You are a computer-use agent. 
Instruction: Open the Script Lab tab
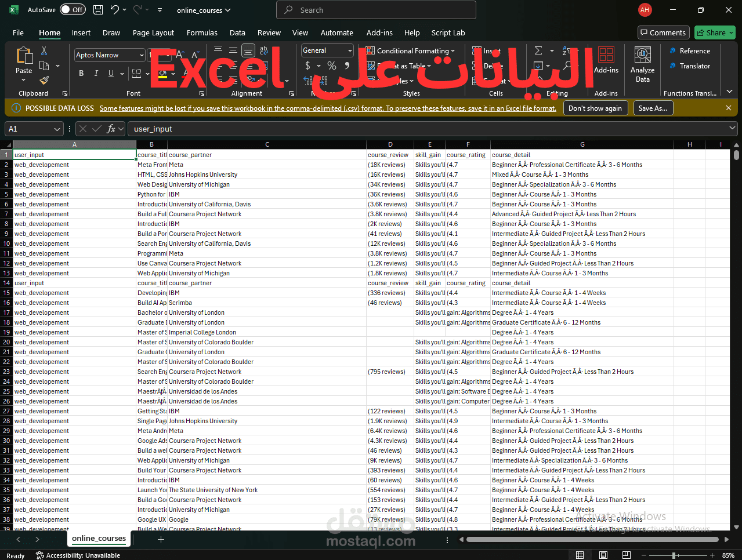click(448, 32)
